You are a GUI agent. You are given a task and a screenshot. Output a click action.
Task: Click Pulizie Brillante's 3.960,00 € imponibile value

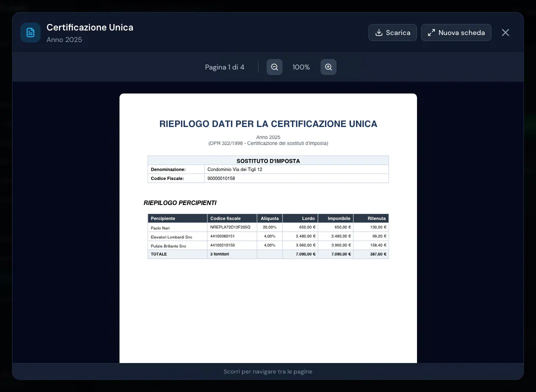point(341,245)
